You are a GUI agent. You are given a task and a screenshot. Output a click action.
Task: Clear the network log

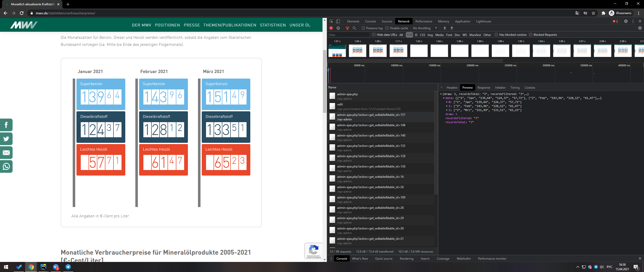[338, 28]
